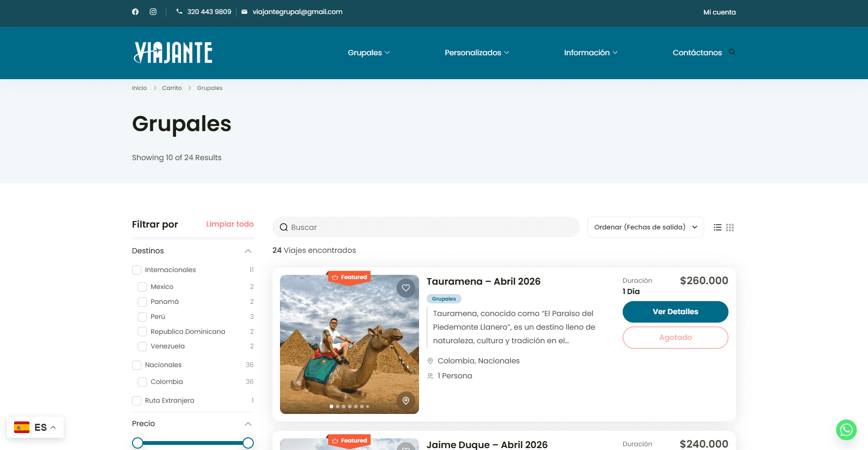Click Limpiar todo to clear filters
The height and width of the screenshot is (450, 868).
click(x=230, y=224)
